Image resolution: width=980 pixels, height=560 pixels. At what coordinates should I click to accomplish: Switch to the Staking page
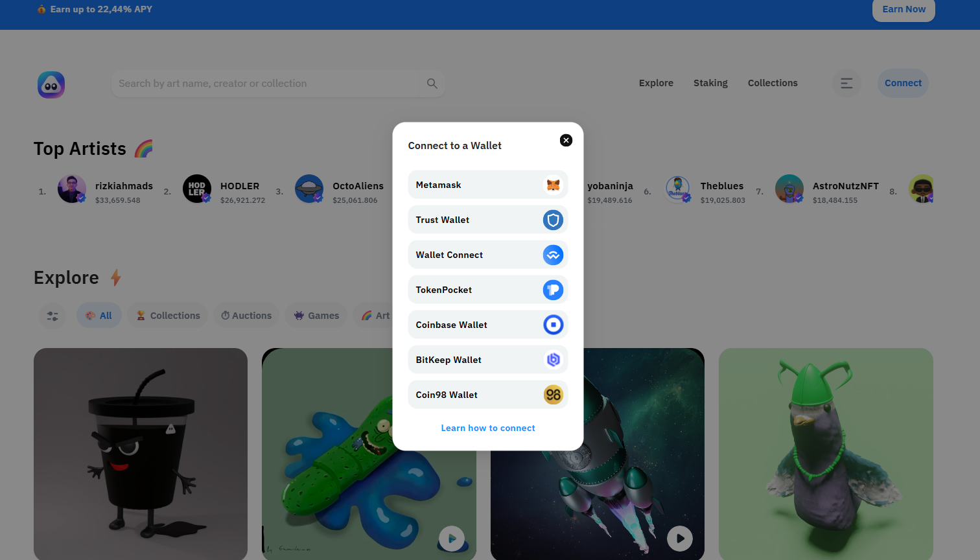point(710,83)
